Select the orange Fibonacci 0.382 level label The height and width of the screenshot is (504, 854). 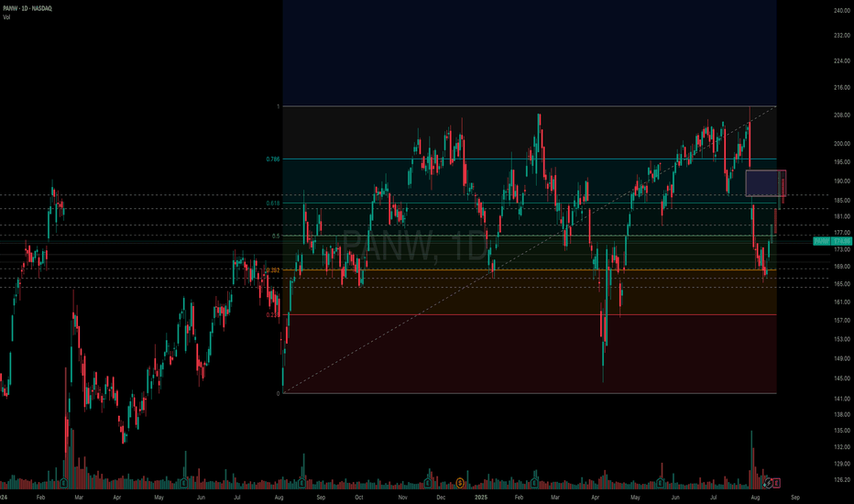coord(273,270)
